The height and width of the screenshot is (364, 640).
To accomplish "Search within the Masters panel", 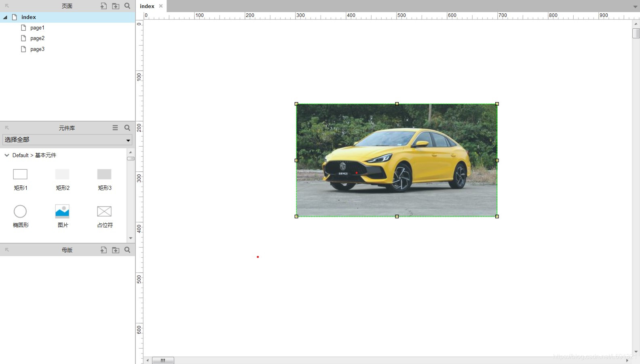I will (x=127, y=250).
